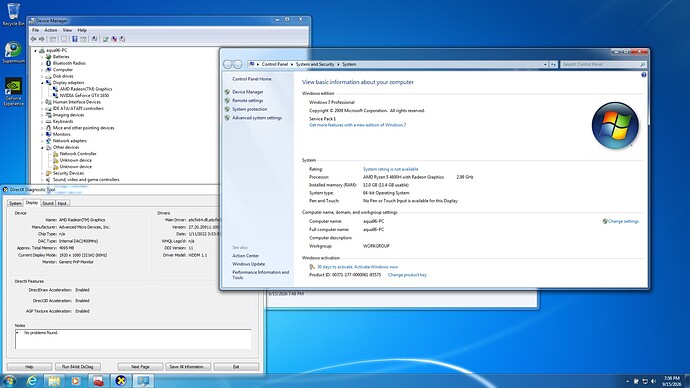The width and height of the screenshot is (690, 388).
Task: Expand the Network adapters node
Action: 42,141
